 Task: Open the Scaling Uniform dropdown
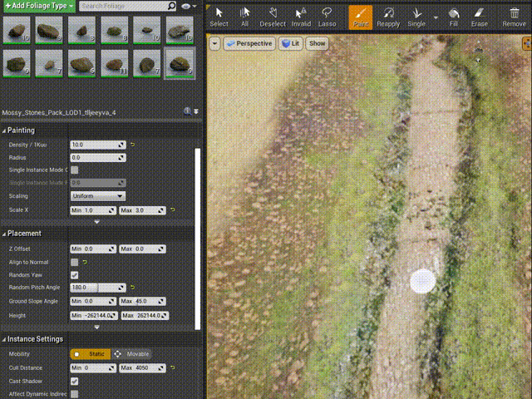pyautogui.click(x=98, y=196)
